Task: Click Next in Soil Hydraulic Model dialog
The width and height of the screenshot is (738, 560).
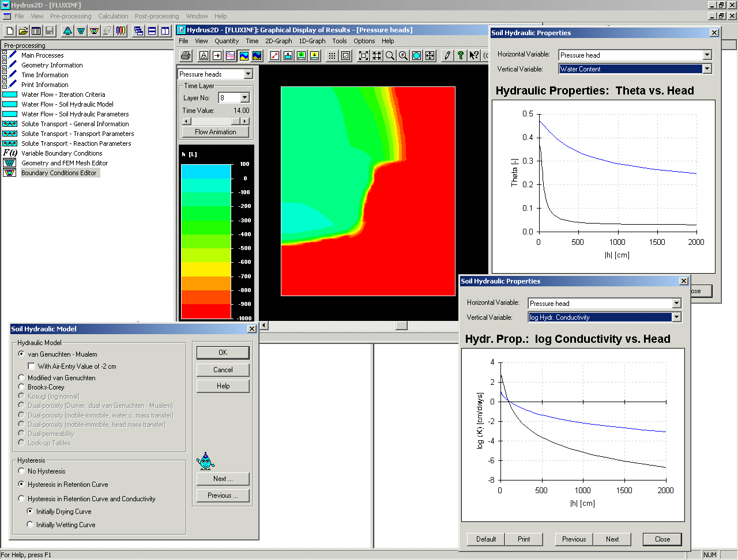Action: (223, 479)
